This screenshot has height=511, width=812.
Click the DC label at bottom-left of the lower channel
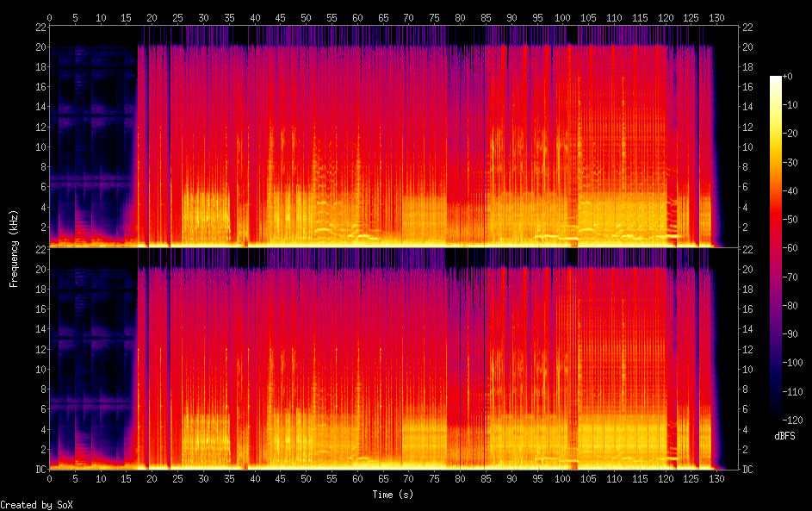point(40,470)
